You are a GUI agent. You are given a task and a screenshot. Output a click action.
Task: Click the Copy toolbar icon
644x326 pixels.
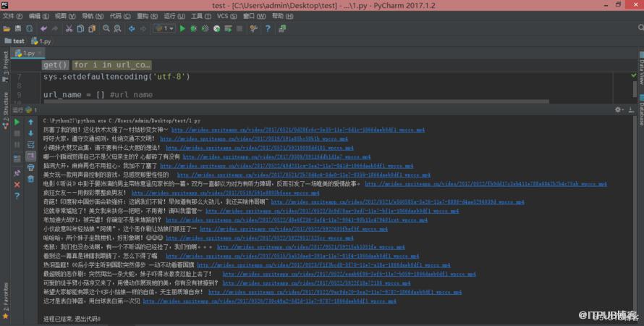[80, 28]
